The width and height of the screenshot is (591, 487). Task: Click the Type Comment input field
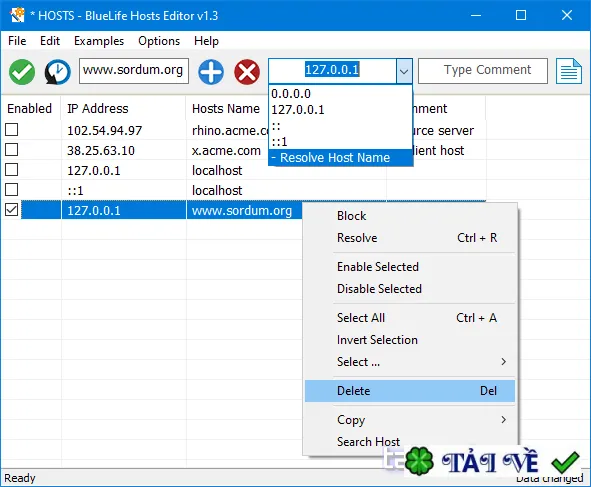click(483, 71)
